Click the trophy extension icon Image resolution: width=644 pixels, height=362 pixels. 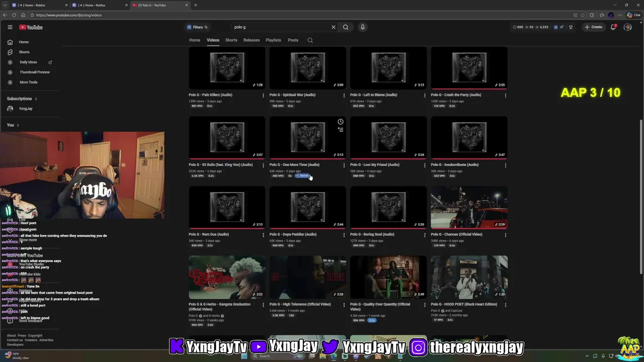click(571, 27)
